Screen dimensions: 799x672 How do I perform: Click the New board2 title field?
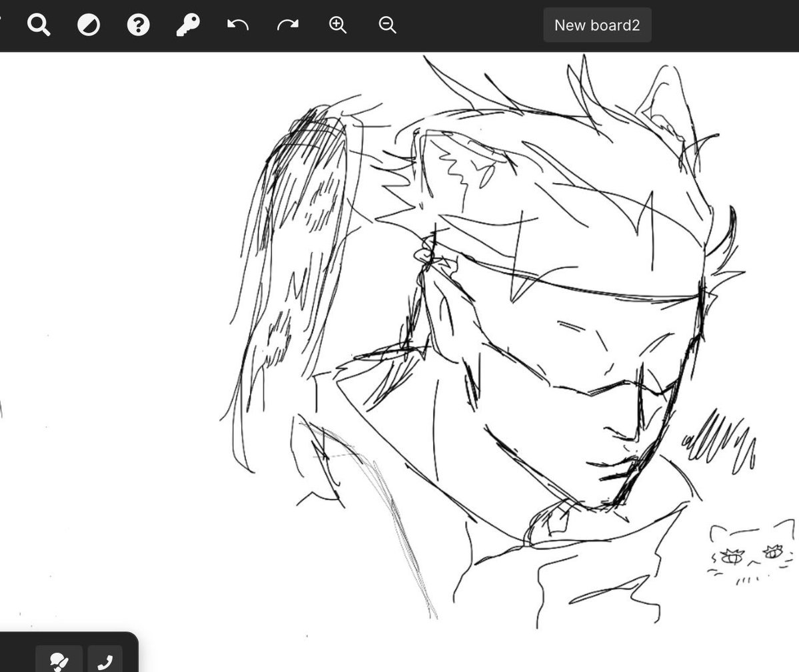(x=597, y=25)
